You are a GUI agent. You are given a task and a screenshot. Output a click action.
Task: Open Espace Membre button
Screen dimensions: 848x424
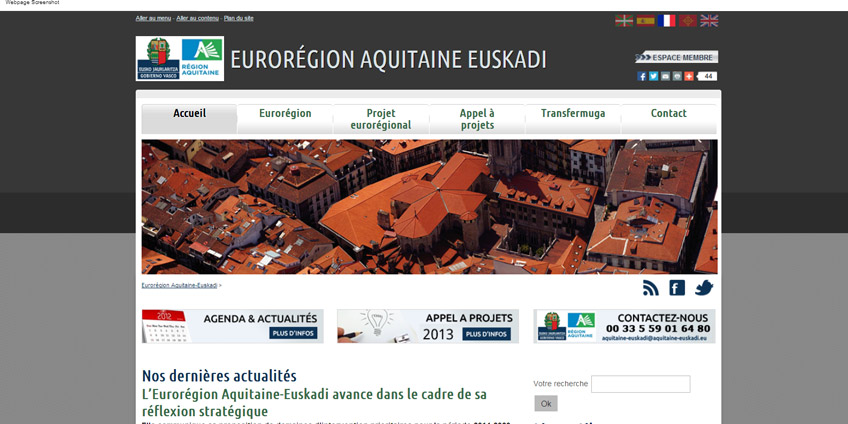[x=677, y=57]
